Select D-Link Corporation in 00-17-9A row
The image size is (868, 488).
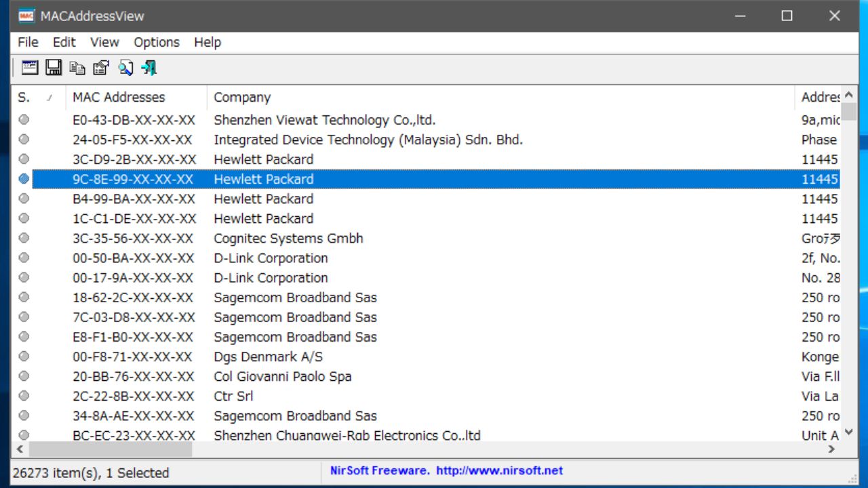click(271, 277)
